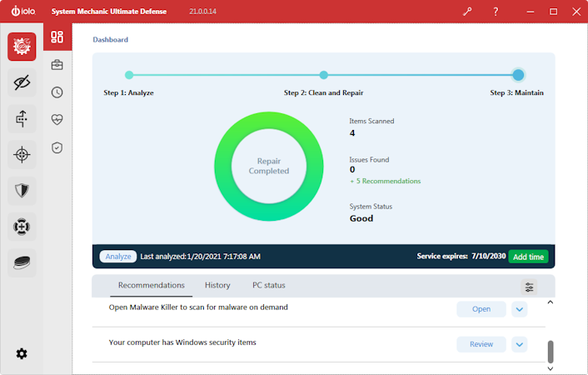This screenshot has width=588, height=375.
Task: Click recommendations scroll up arrow
Action: tap(551, 302)
